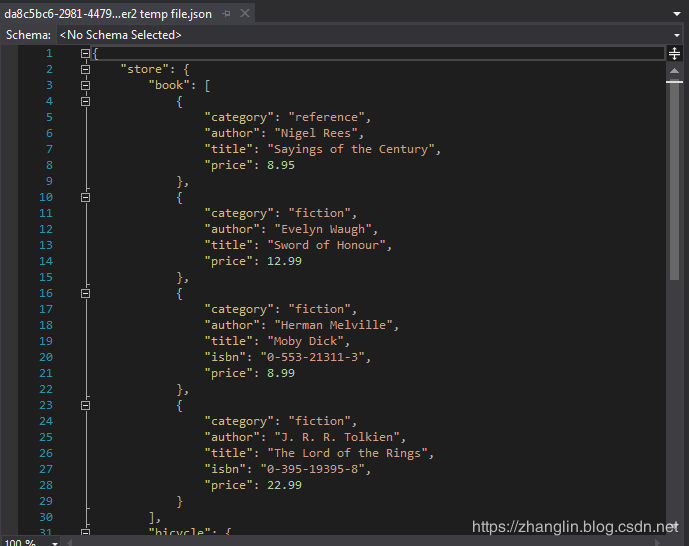The height and width of the screenshot is (546, 689).
Task: Click the "reference" category value
Action: pos(326,117)
